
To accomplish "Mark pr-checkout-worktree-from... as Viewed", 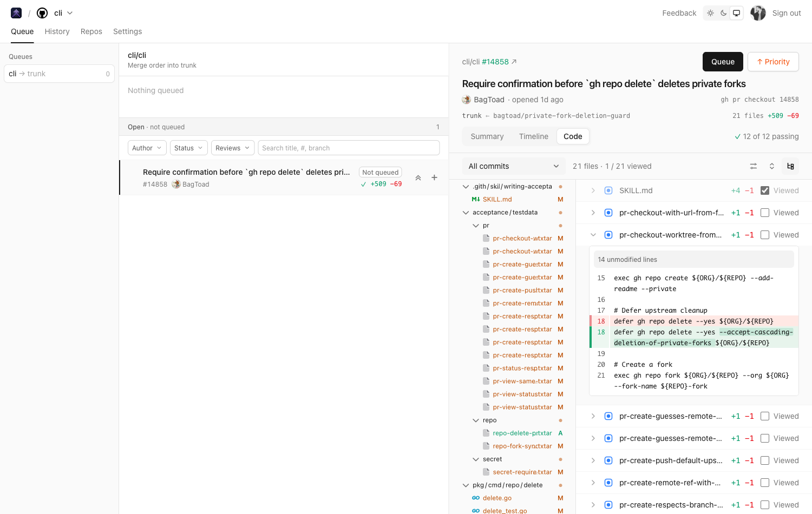I will pos(765,235).
